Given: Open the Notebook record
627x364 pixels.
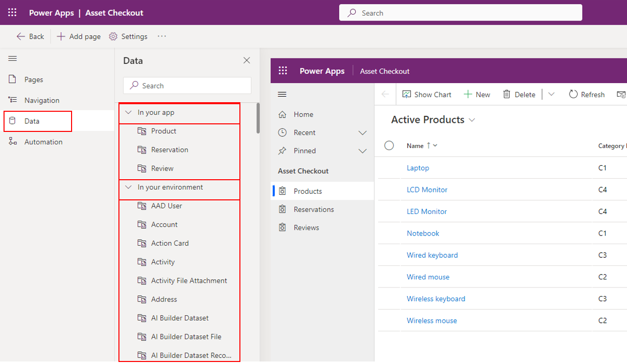Looking at the screenshot, I should 423,233.
